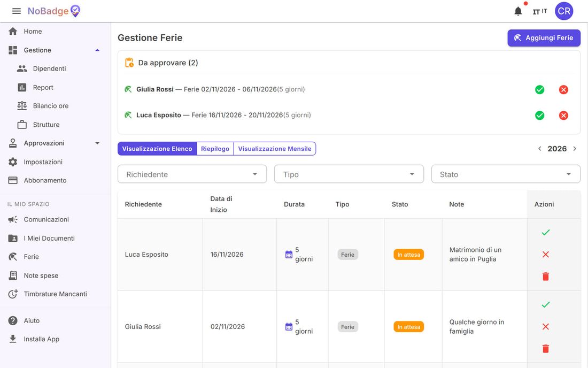Delete Giulia Rossi's request with trash icon
The height and width of the screenshot is (368, 588).
(x=546, y=349)
